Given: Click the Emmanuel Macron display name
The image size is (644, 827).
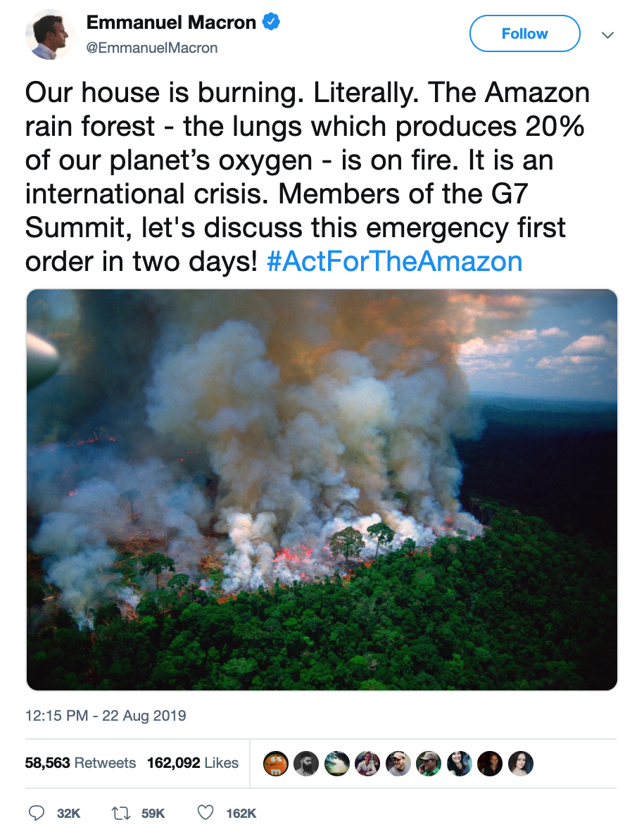Looking at the screenshot, I should [171, 23].
